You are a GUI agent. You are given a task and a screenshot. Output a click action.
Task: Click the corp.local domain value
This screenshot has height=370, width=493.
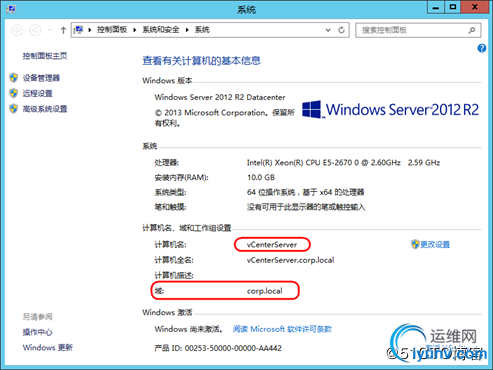[x=265, y=291]
